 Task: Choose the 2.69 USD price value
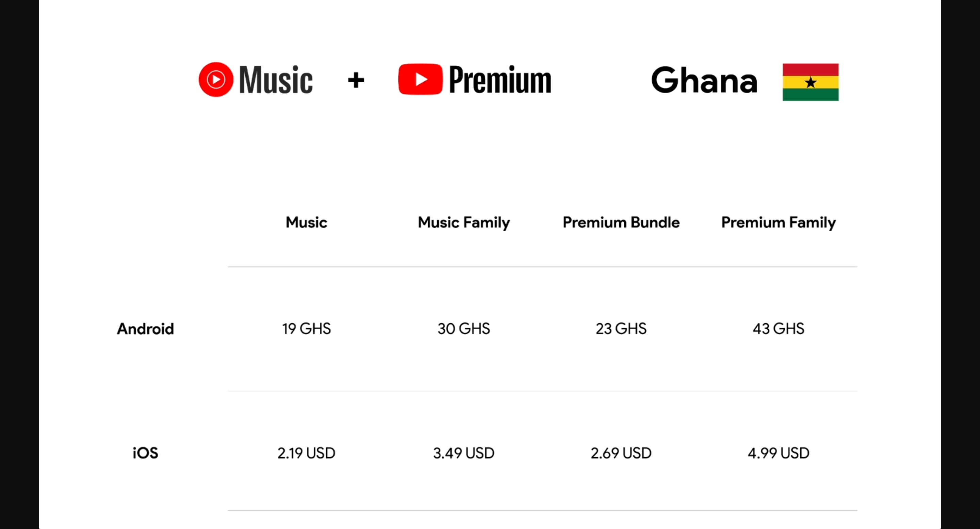click(621, 453)
